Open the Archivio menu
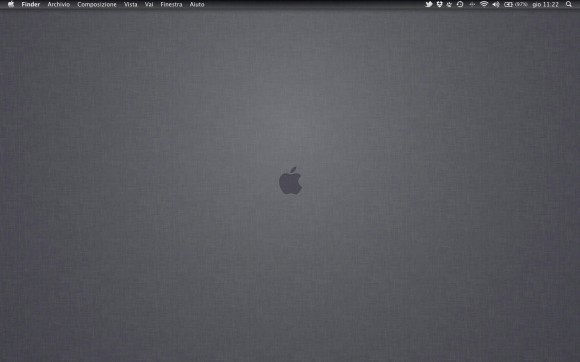Viewport: 580px width, 362px height. 58,4
